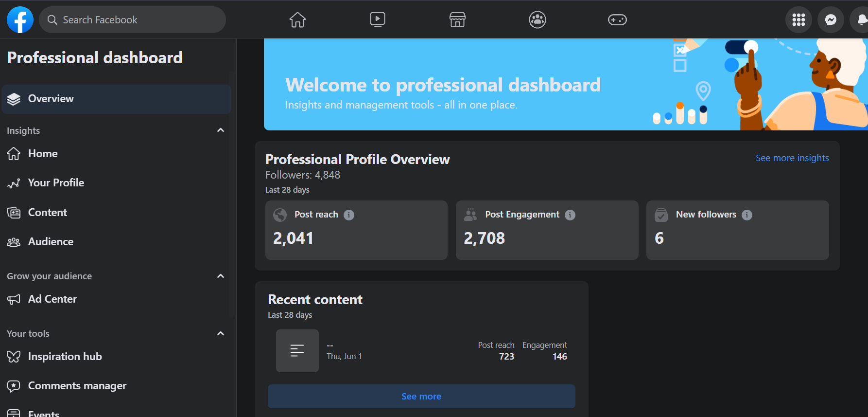
Task: Click the megaphone icon beside Ad Center
Action: [14, 299]
